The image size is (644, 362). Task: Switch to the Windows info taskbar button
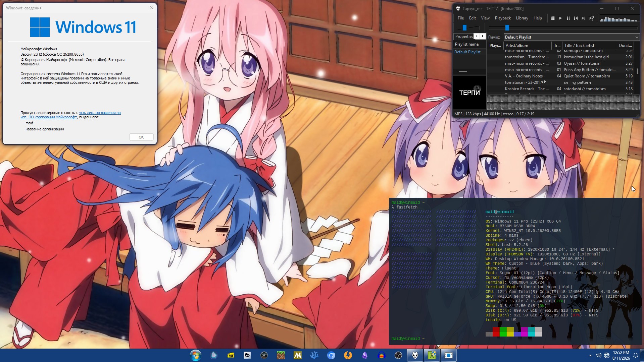(449, 355)
